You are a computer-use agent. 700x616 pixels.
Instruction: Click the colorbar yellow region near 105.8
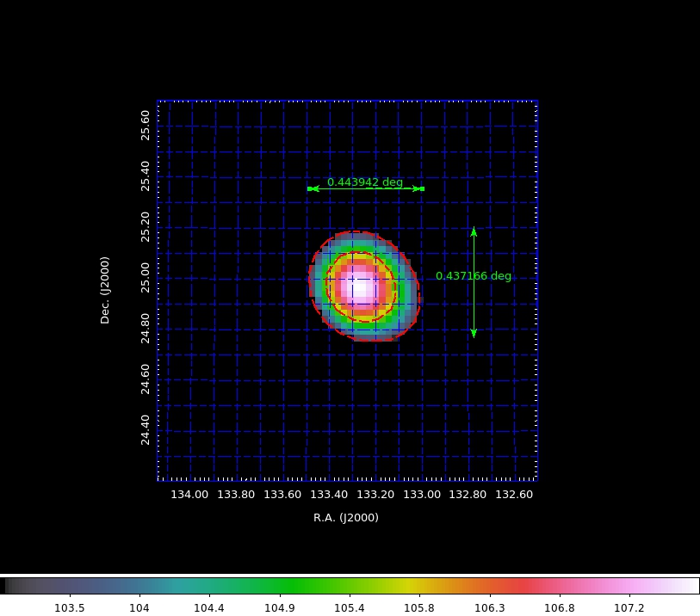coord(419,586)
